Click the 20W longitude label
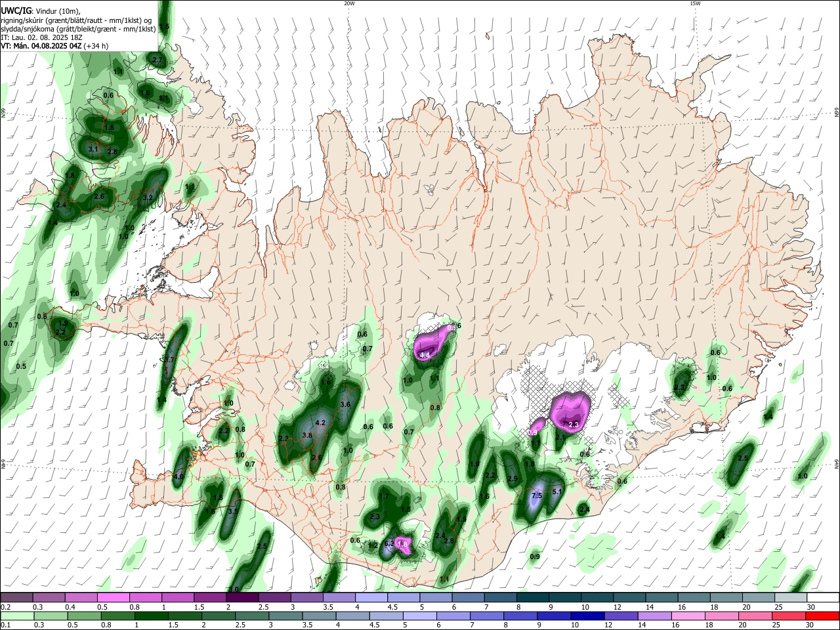 click(x=349, y=3)
